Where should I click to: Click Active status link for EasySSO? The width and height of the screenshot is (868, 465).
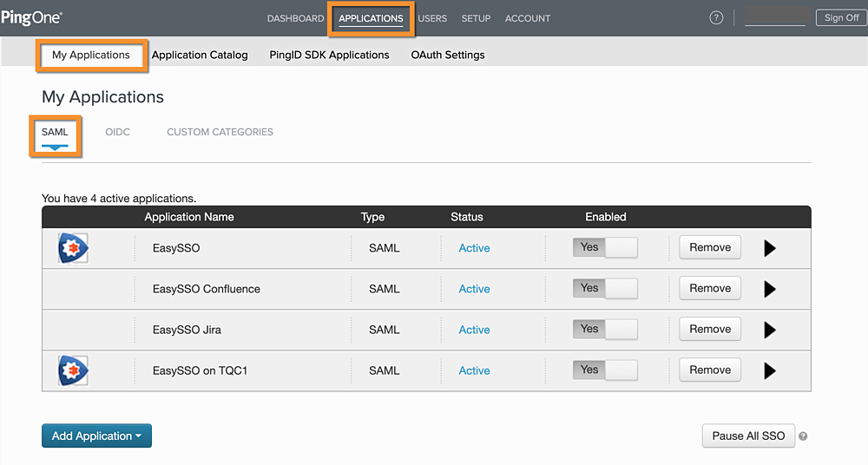[x=474, y=248]
